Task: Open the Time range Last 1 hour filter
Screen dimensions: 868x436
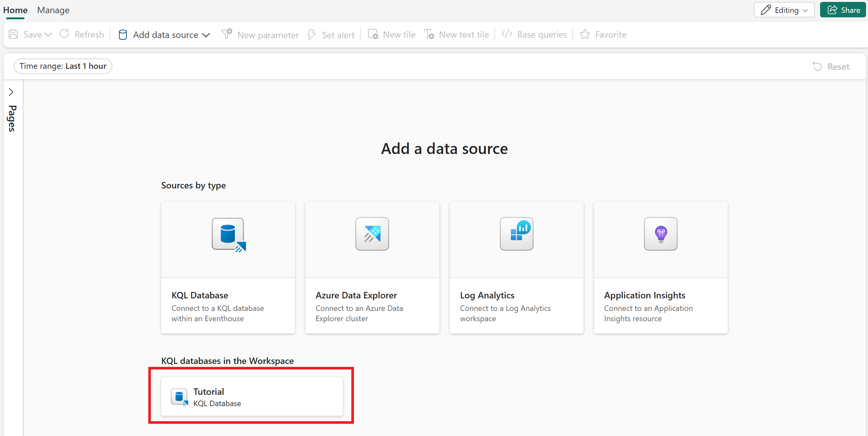Action: click(63, 66)
